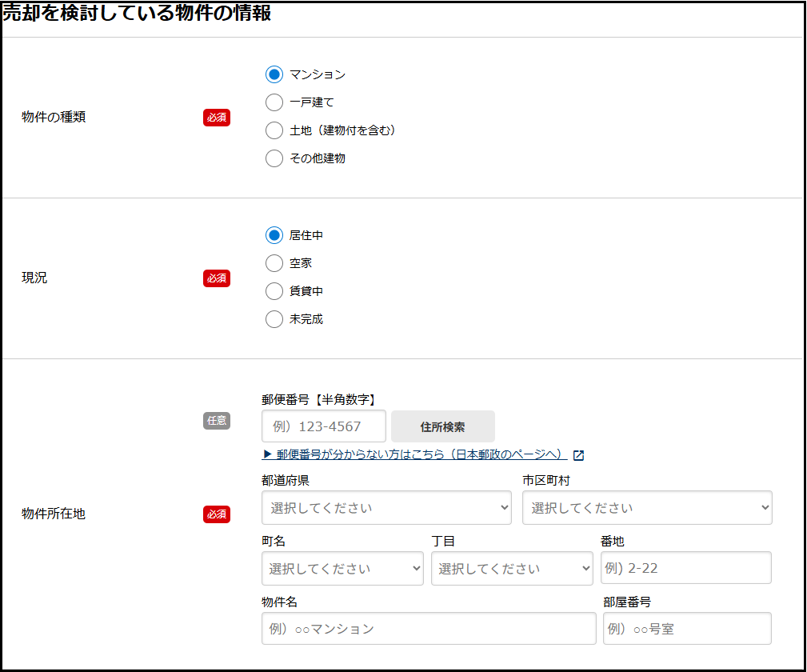Click the 物件名 input field
This screenshot has width=807, height=672.
429,629
